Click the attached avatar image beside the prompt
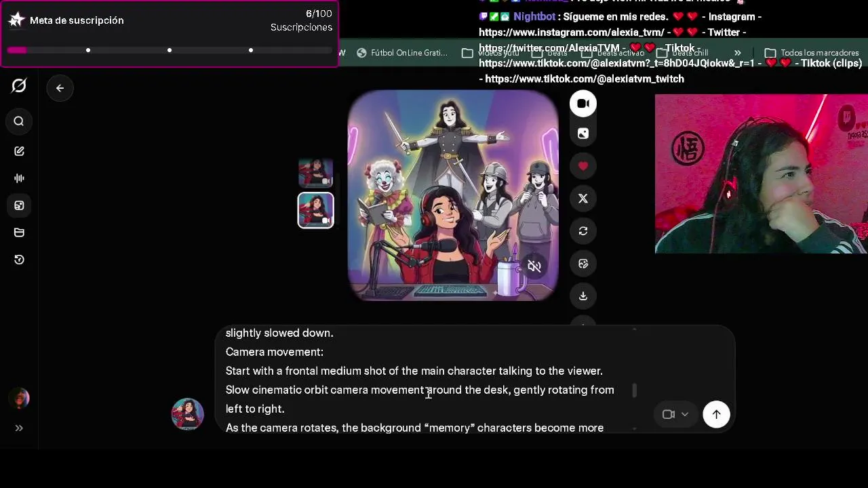 coord(188,414)
